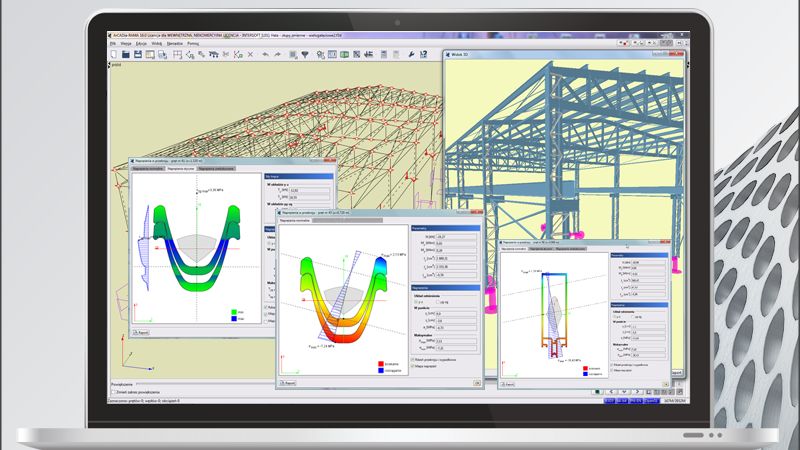Click the new document icon in toolbar
The height and width of the screenshot is (450, 800).
113,54
